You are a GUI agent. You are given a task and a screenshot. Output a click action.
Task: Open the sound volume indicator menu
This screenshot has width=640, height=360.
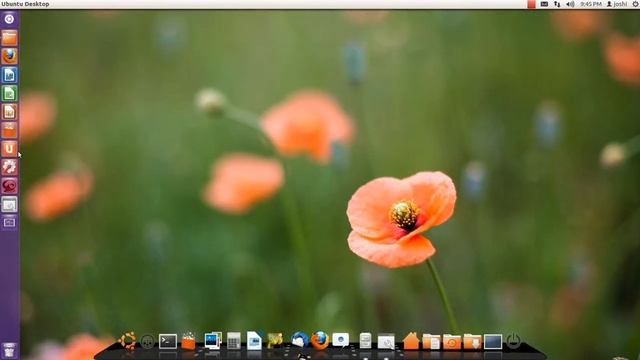coord(570,4)
